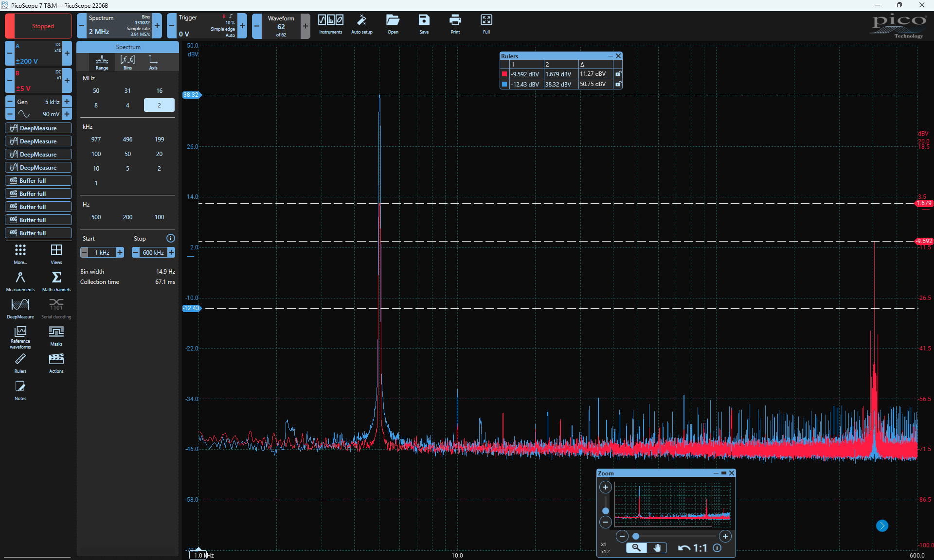Click the horizontal zoom slider handle
The width and height of the screenshot is (934, 560).
pos(635,536)
